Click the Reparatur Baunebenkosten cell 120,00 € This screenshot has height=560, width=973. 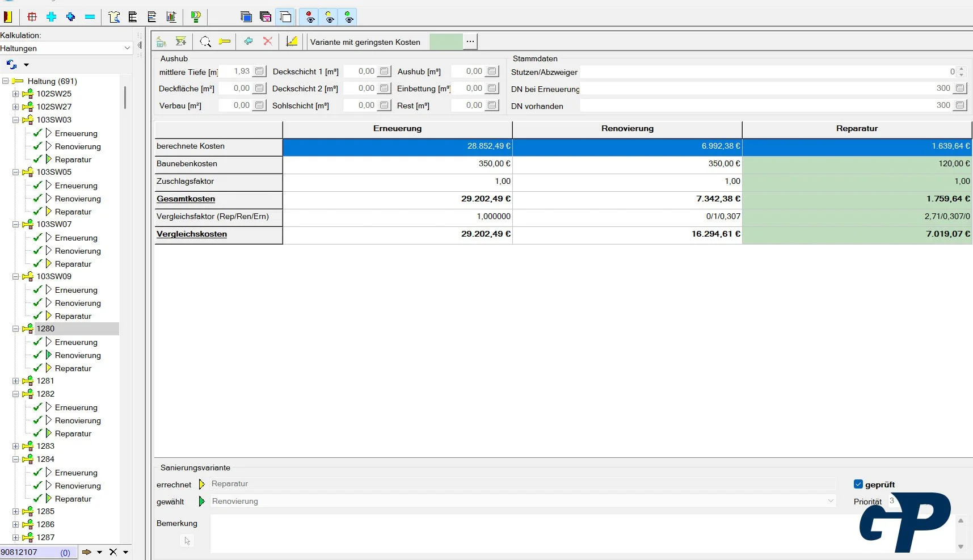click(857, 164)
